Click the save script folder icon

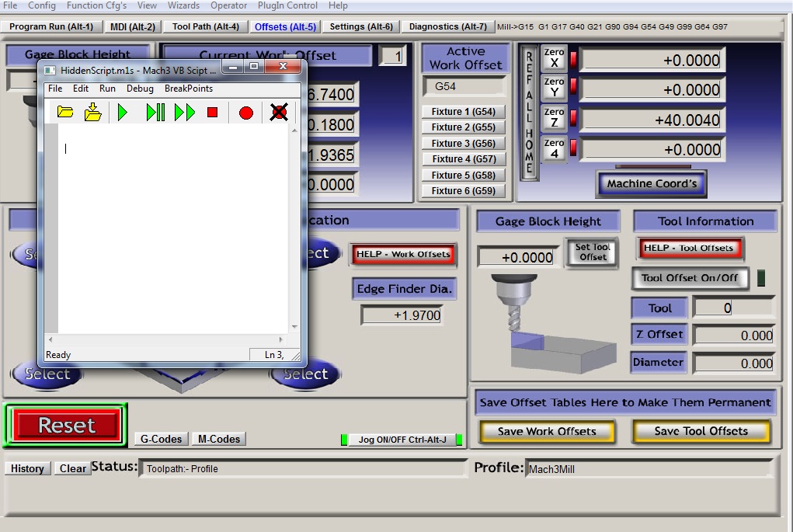coord(92,113)
